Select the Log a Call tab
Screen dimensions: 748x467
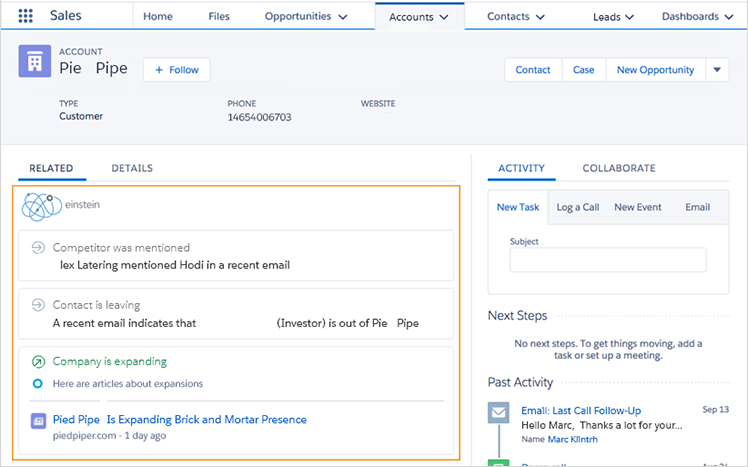pyautogui.click(x=577, y=207)
